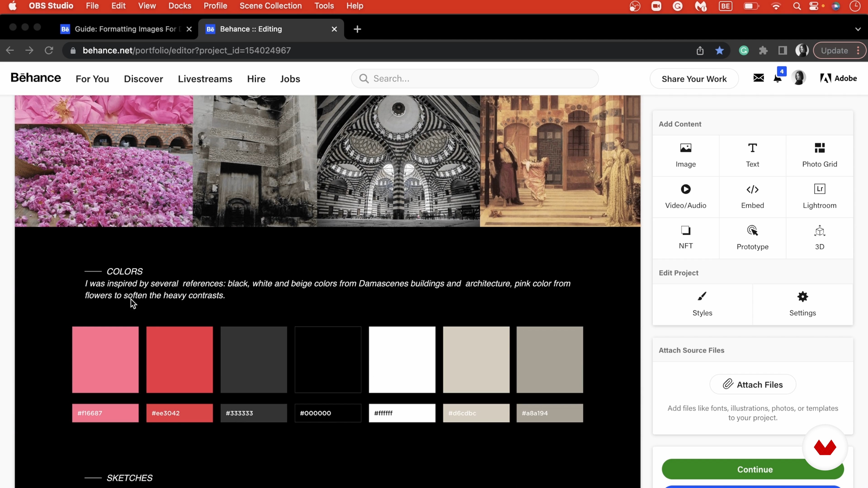Click the browser share icon
The image size is (868, 488).
[700, 51]
